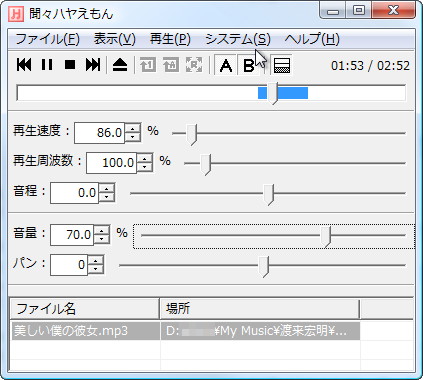Image resolution: width=423 pixels, height=380 pixels.
Task: Pause playback
Action: [x=47, y=65]
